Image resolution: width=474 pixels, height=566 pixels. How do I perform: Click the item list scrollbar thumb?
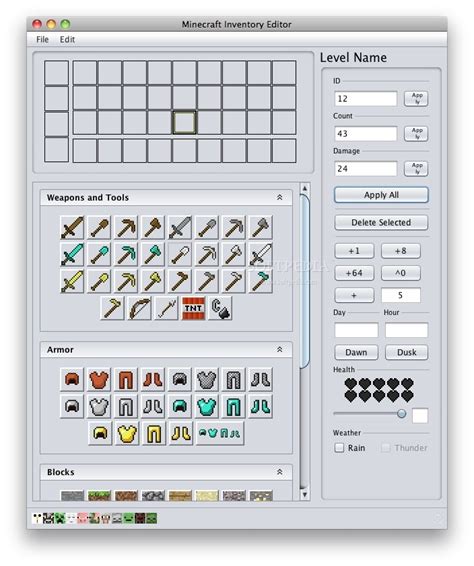tap(304, 281)
